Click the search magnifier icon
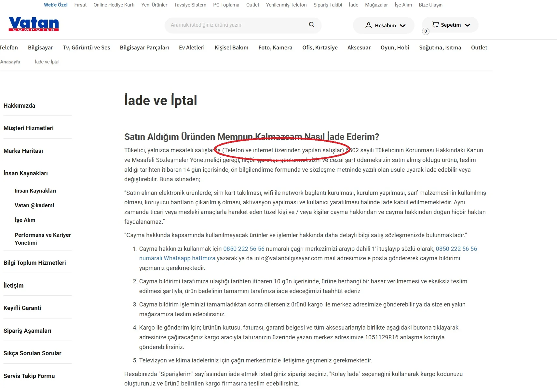 311,25
